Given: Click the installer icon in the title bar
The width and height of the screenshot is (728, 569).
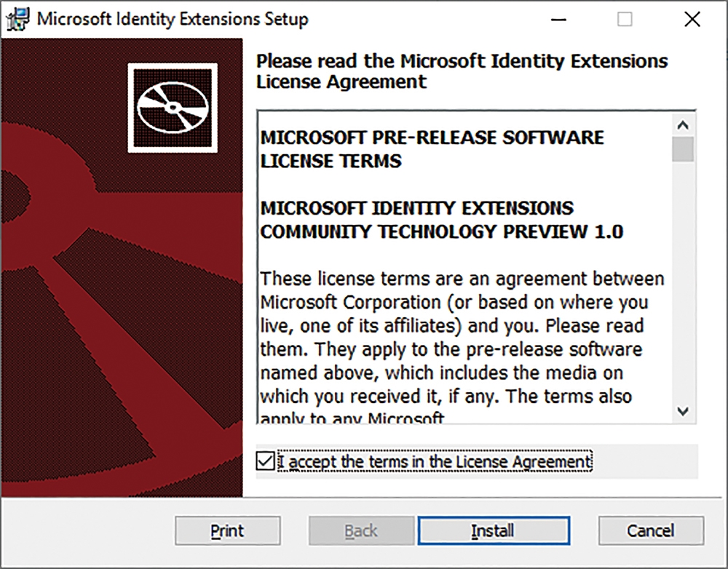Looking at the screenshot, I should [17, 19].
